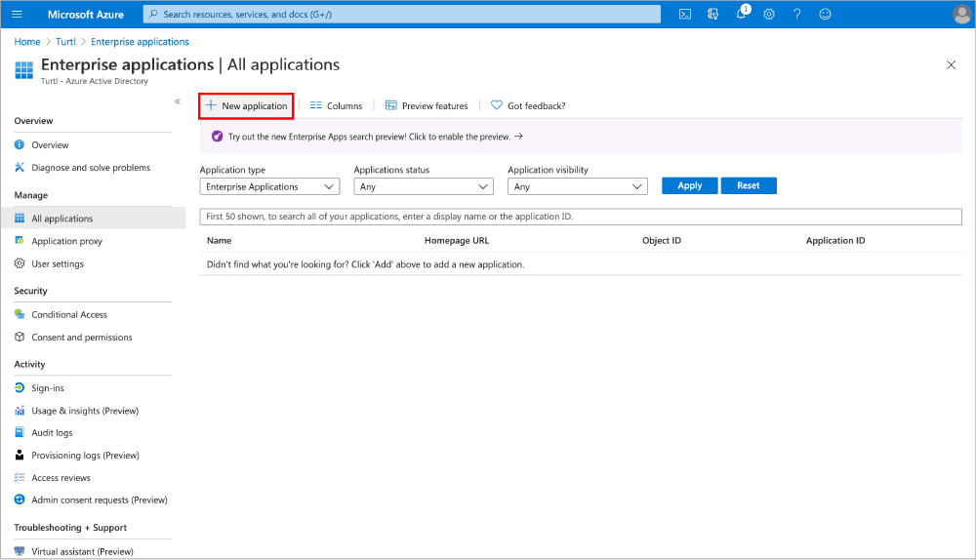Open the Application visibility dropdown
The height and width of the screenshot is (560, 976).
click(578, 186)
